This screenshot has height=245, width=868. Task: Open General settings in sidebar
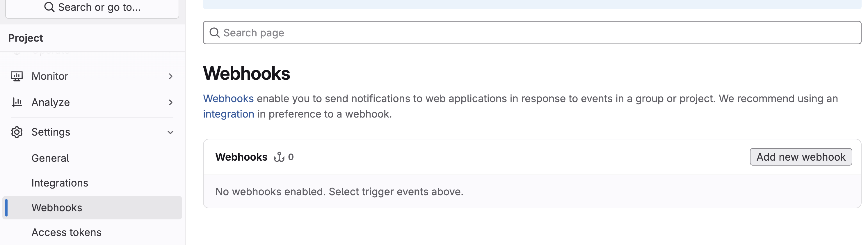[50, 158]
